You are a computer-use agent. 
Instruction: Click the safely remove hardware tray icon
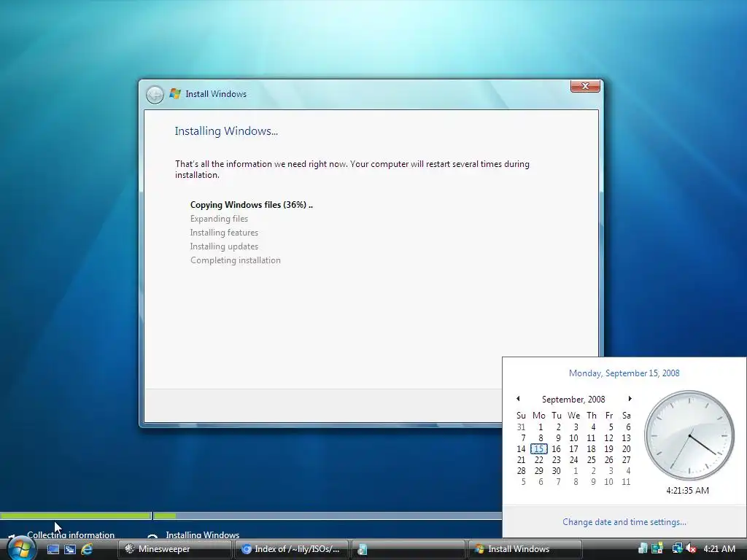click(x=643, y=549)
